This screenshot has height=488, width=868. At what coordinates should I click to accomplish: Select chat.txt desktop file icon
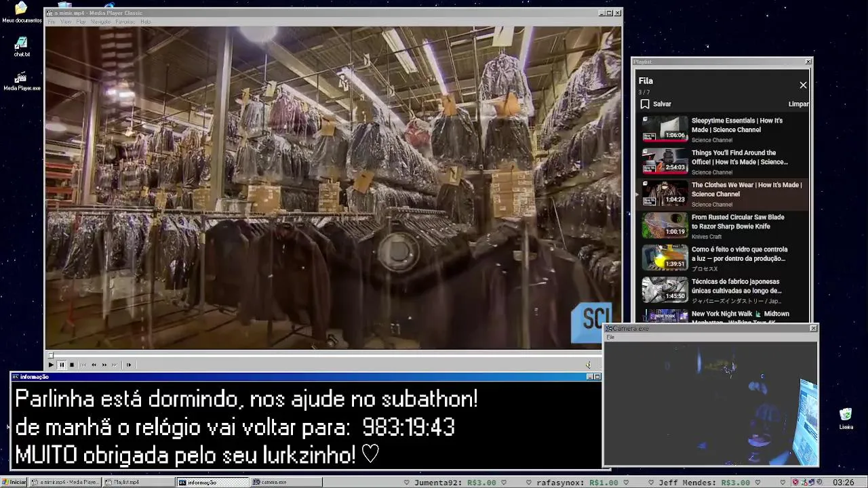pos(22,47)
